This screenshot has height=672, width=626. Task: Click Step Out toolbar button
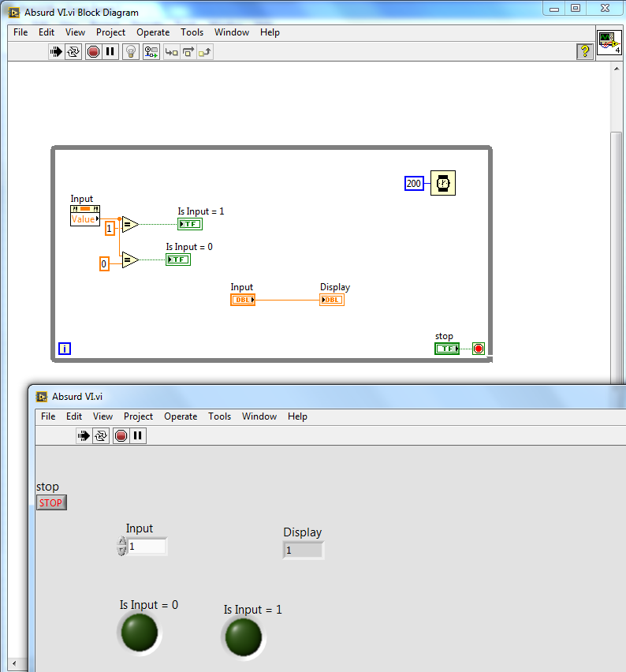point(205,52)
